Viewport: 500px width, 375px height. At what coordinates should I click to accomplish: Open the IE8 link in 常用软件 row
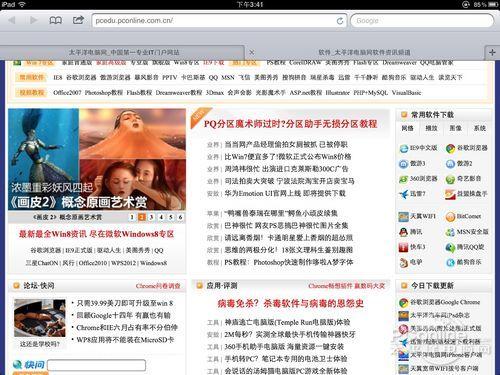point(57,77)
